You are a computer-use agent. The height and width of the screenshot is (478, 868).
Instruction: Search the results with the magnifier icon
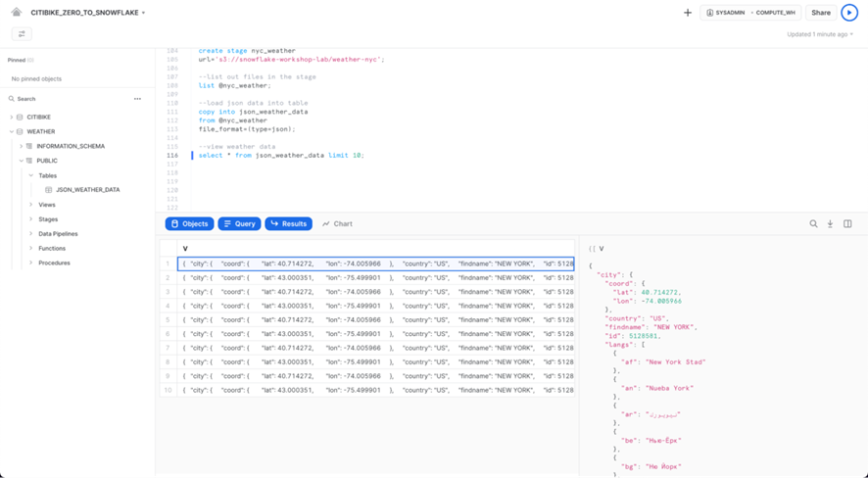coord(813,224)
